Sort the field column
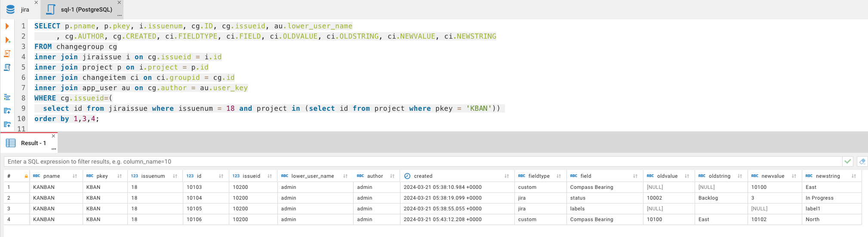Screen dimensions: 868x237 coord(635,176)
